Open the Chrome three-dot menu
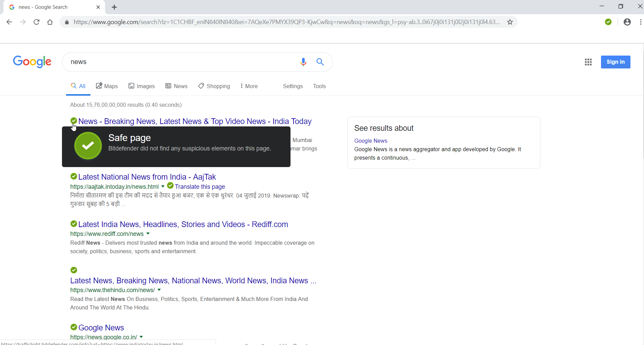 click(x=641, y=22)
